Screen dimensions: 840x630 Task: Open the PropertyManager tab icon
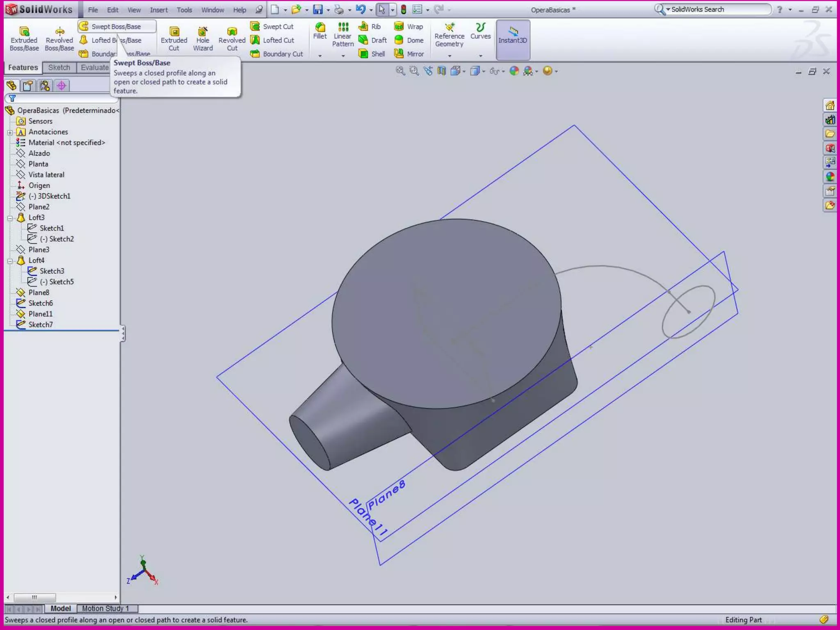[x=28, y=86]
